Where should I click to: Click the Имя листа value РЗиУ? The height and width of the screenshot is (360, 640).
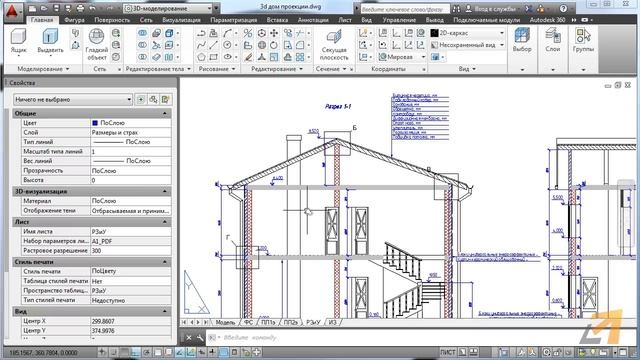131,231
